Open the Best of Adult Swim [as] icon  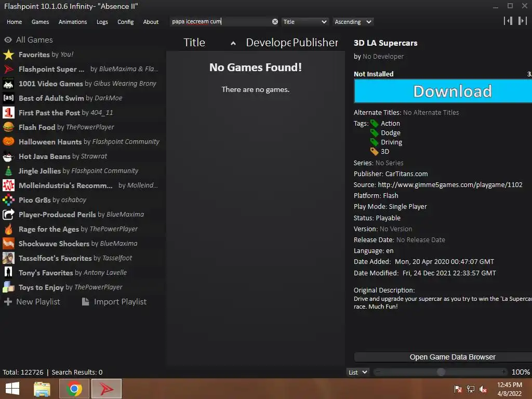[8, 98]
